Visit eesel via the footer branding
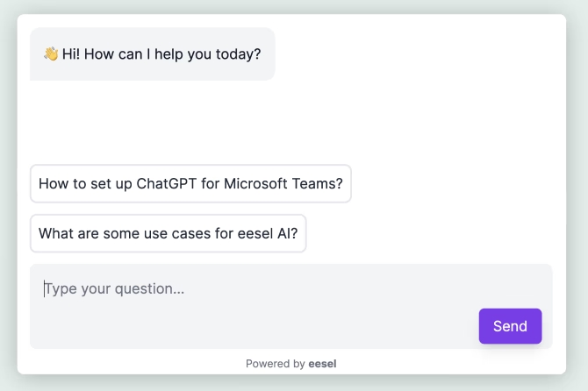Screen dimensions: 588x391 [x=321, y=363]
